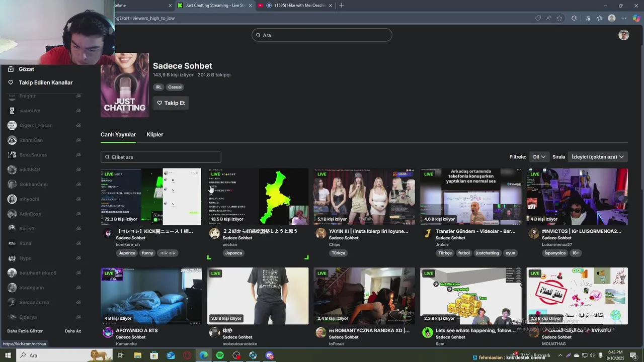Select Gözat in the sidebar
Image resolution: width=644 pixels, height=362 pixels.
(27, 69)
